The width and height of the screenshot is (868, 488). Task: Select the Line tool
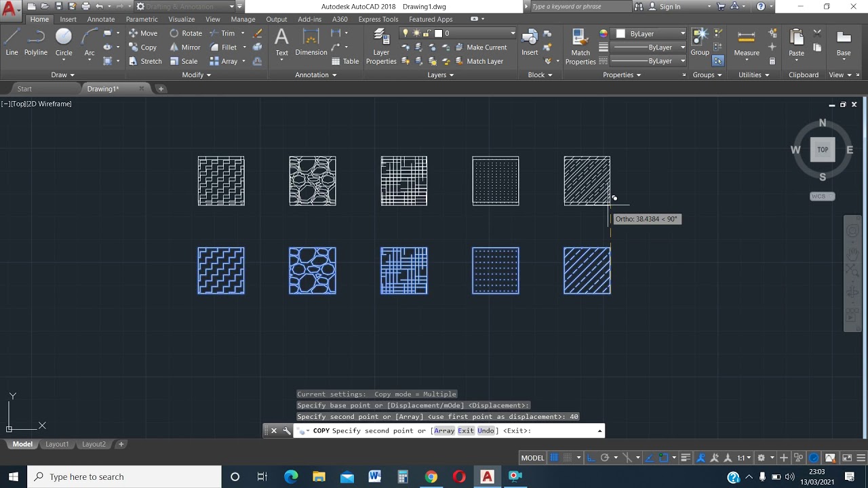12,42
